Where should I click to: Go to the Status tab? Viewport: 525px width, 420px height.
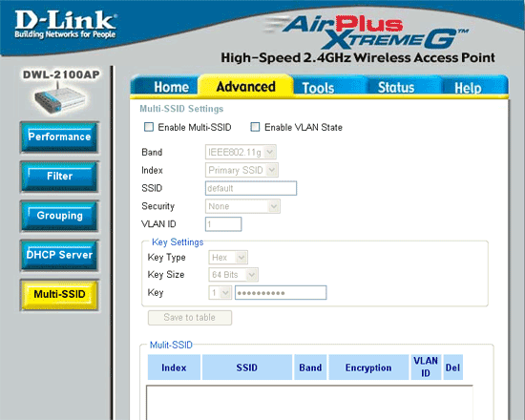(x=396, y=88)
